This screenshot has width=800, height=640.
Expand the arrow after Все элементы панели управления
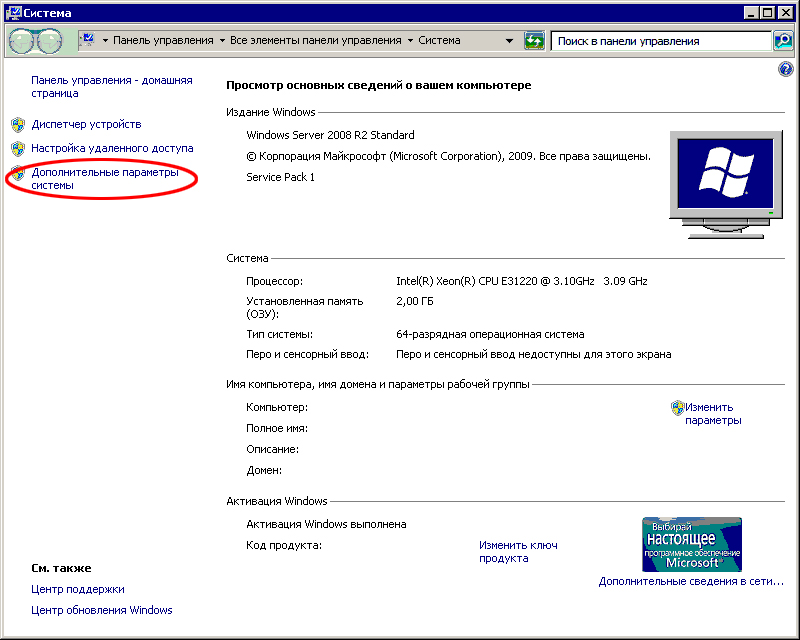click(x=410, y=40)
